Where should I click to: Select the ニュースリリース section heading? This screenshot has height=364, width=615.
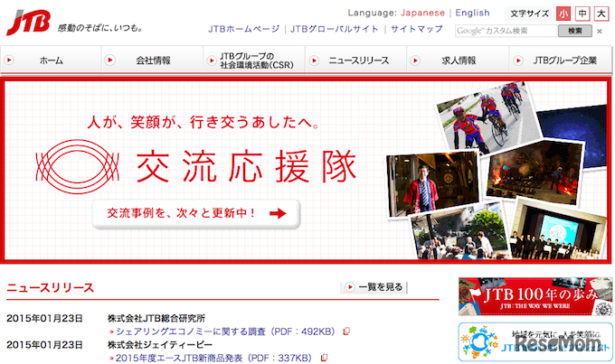click(x=51, y=287)
